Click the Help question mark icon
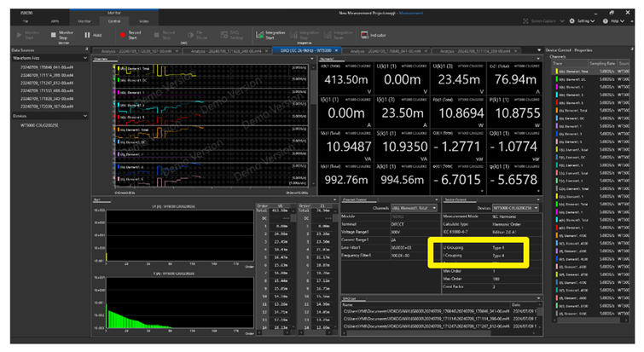 (606, 21)
